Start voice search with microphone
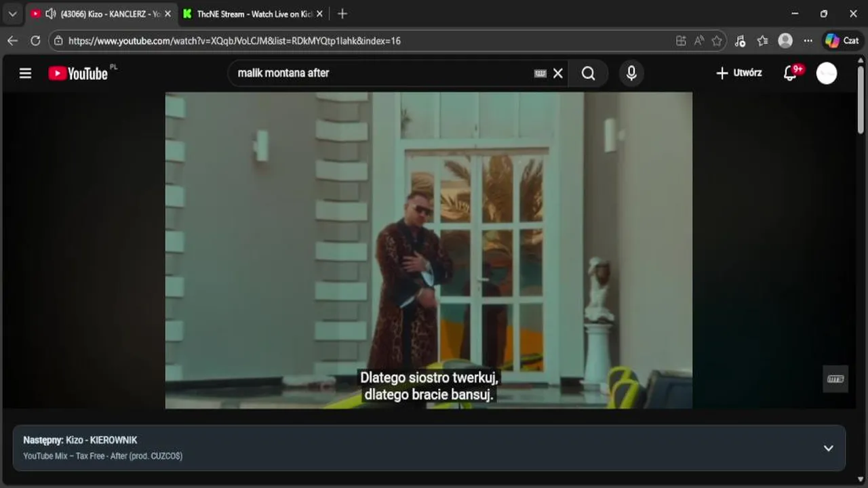This screenshot has width=868, height=488. tap(631, 73)
